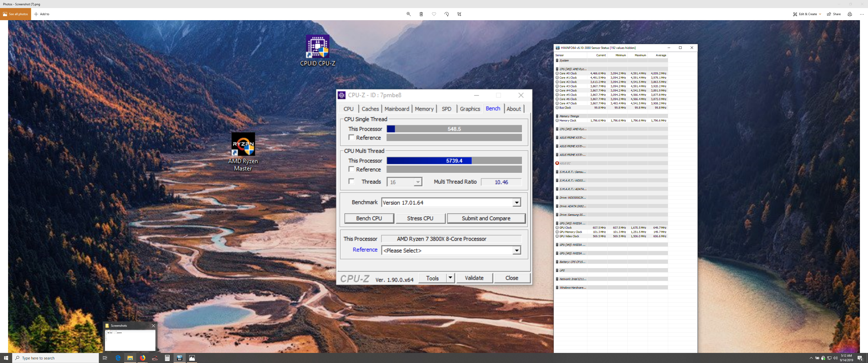Click the Share button in Photos
868x363 pixels.
834,14
